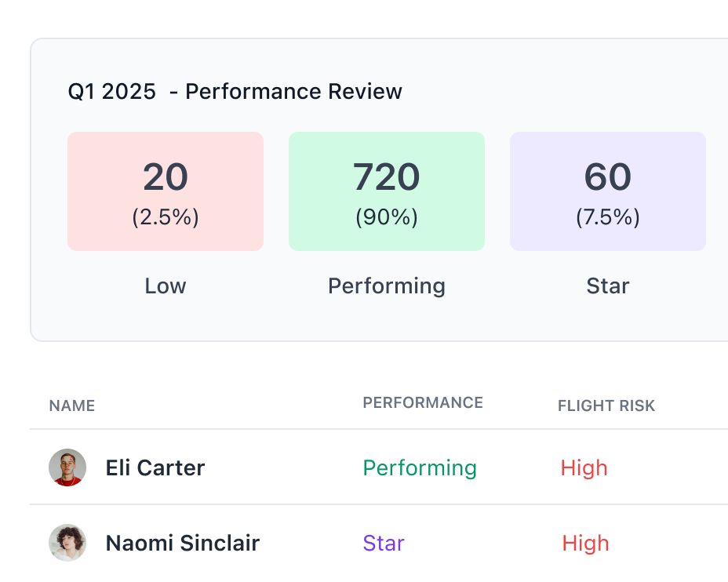This screenshot has height=582, width=728.
Task: Click Naomi Sinclair's High flight risk
Action: [x=585, y=544]
